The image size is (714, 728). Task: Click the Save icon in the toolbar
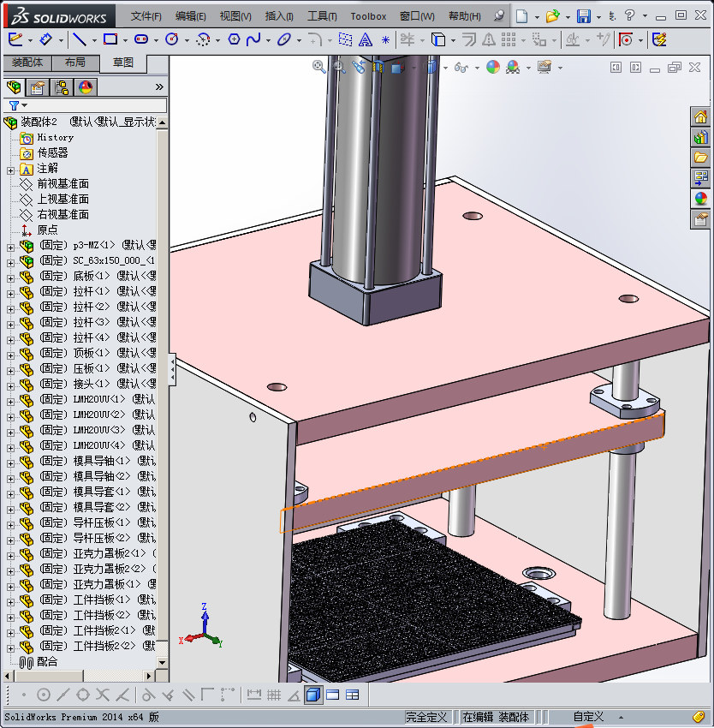coord(583,16)
